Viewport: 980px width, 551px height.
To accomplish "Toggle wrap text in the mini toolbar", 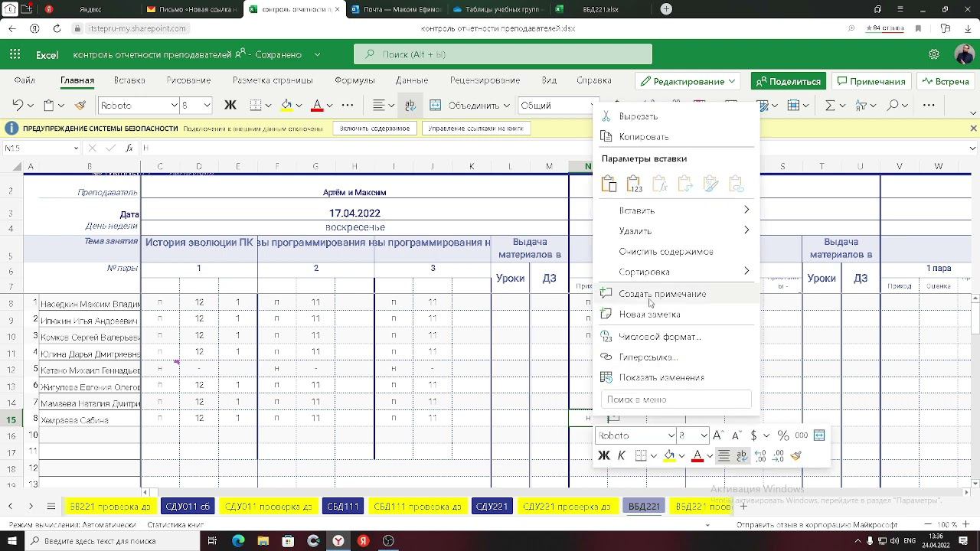I will [741, 456].
